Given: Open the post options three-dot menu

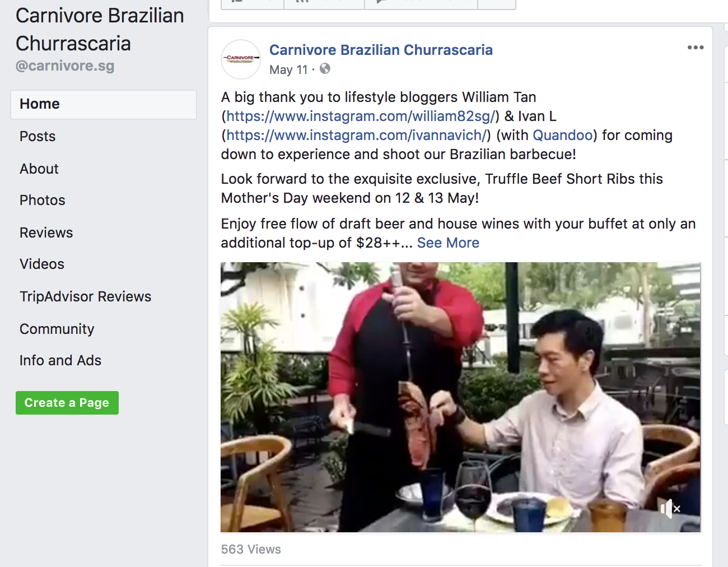Looking at the screenshot, I should pyautogui.click(x=696, y=48).
